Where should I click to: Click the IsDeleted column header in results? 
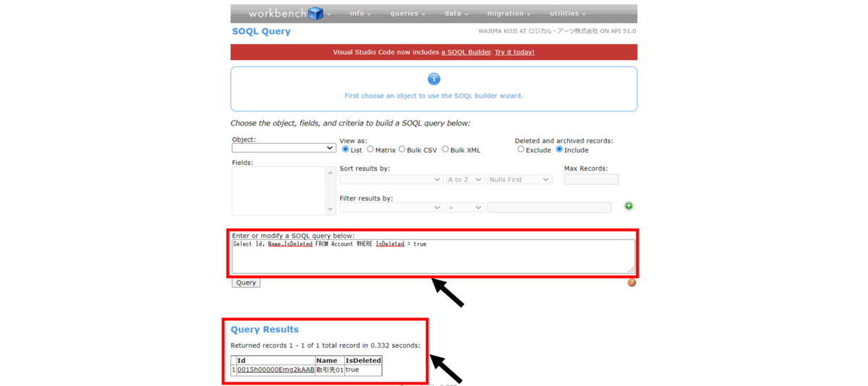click(363, 360)
